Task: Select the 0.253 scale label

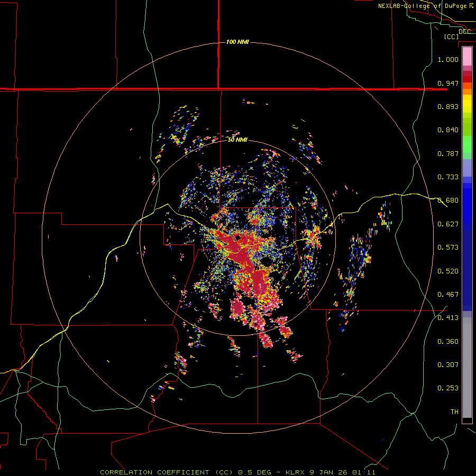Action: (x=448, y=388)
